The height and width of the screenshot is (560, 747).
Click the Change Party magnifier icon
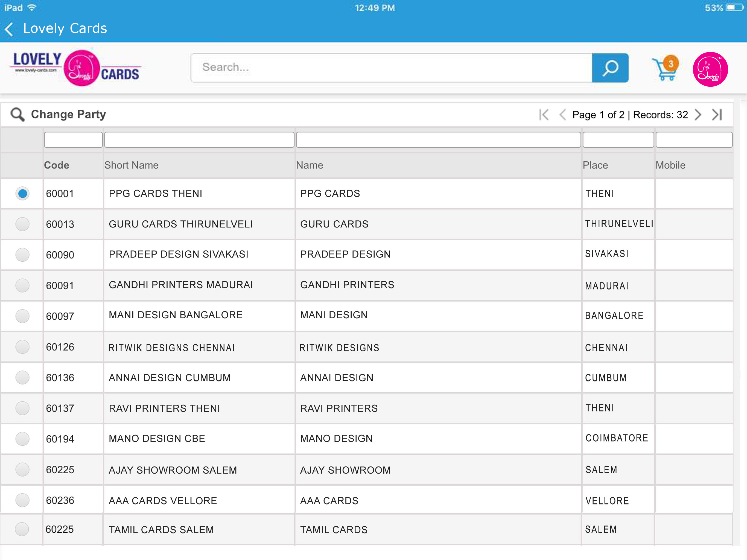tap(17, 115)
